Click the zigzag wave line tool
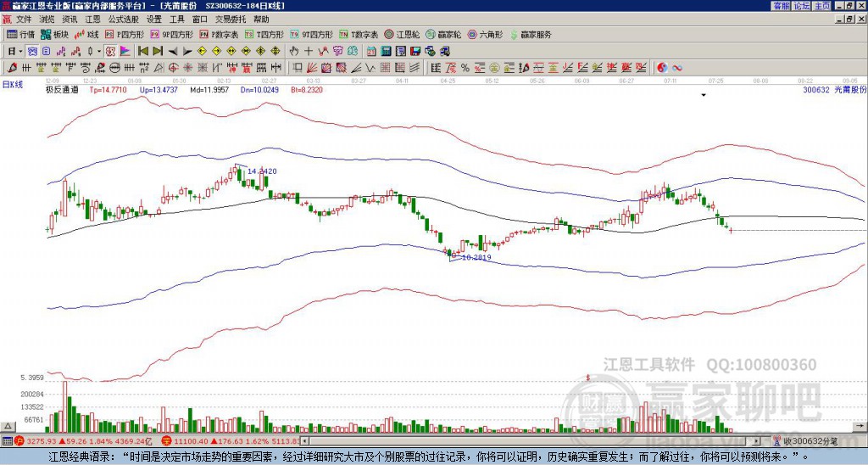Image resolution: width=868 pixels, height=465 pixels. tap(370, 68)
